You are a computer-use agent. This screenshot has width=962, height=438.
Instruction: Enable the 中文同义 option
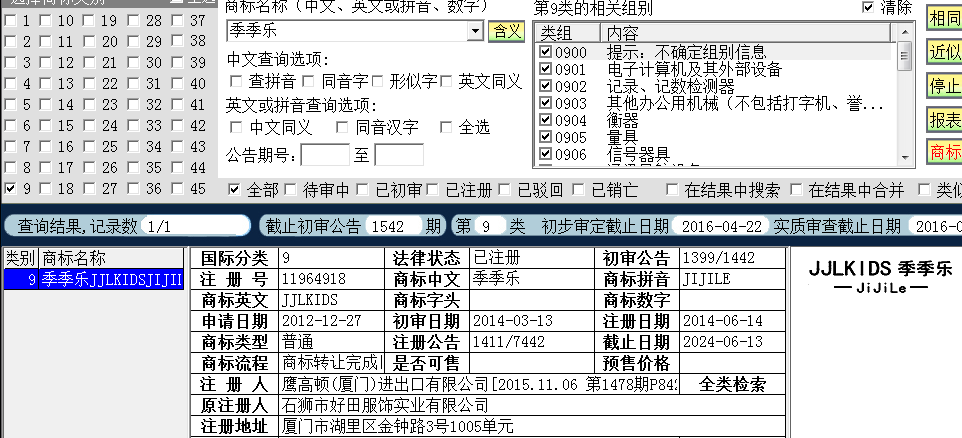(x=236, y=128)
